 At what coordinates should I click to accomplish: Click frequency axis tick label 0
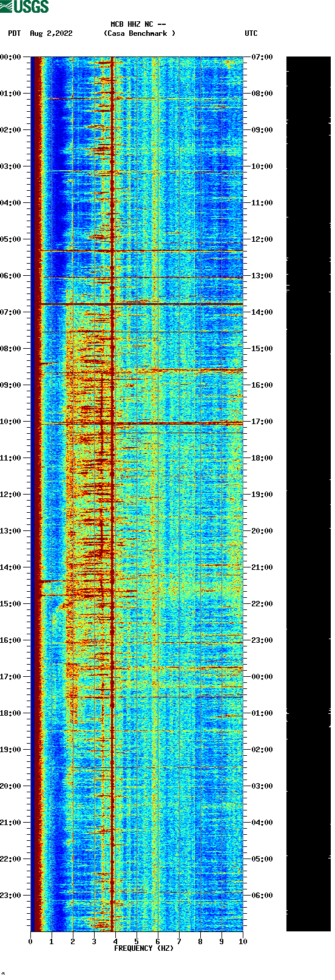[30, 942]
